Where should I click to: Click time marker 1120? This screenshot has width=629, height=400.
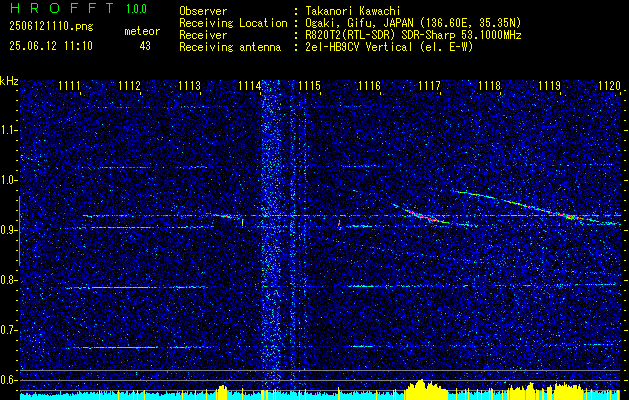coord(609,86)
